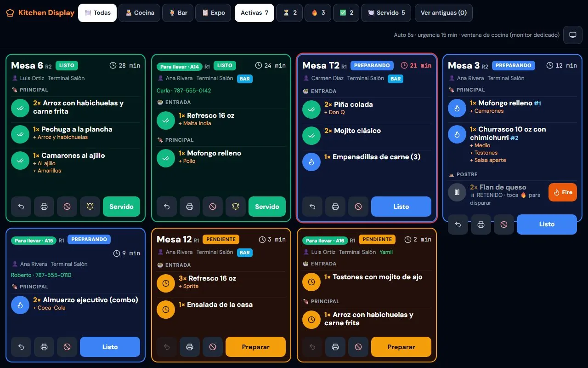Toggle Mojito clásico item status
This screenshot has width=588, height=368.
pyautogui.click(x=311, y=136)
